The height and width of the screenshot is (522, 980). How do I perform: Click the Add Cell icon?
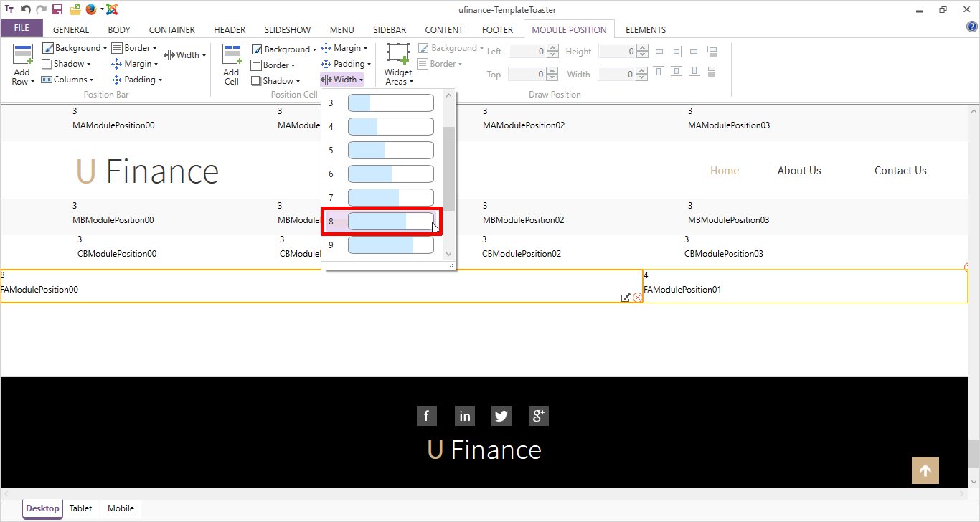pos(231,64)
